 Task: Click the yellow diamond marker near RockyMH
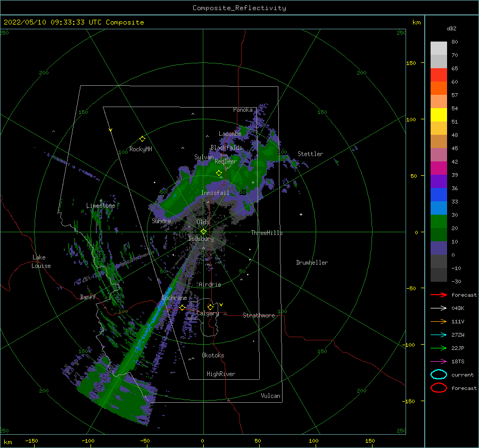[x=142, y=139]
